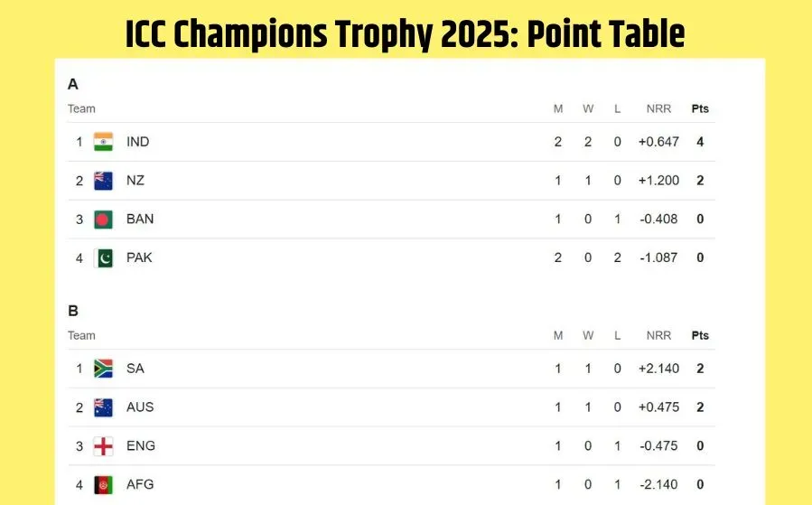Click the Group B heading
The width and height of the screenshot is (812, 505).
coord(73,311)
